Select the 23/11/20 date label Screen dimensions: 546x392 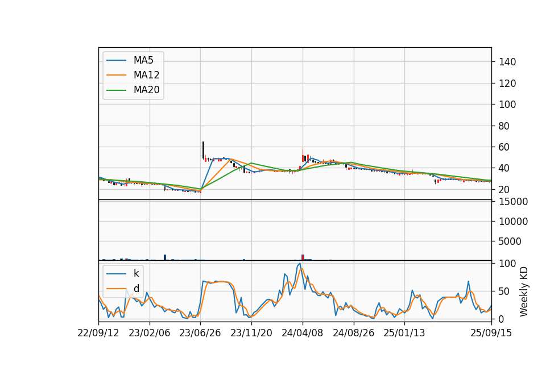pyautogui.click(x=251, y=333)
